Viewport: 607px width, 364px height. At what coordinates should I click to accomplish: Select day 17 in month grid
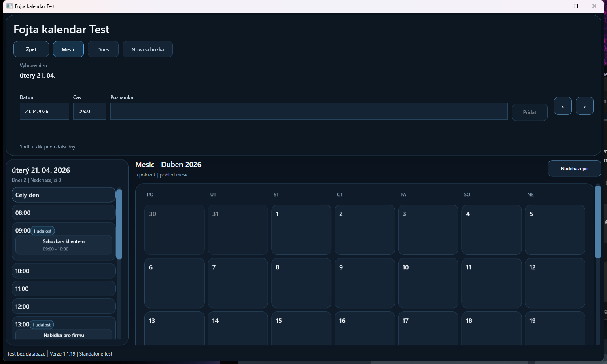[428, 328]
